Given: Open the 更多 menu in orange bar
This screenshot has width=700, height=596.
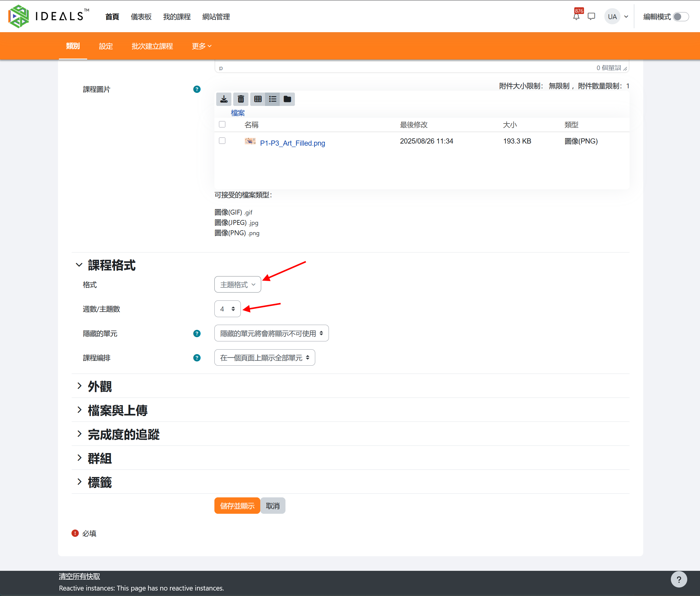Looking at the screenshot, I should (201, 46).
